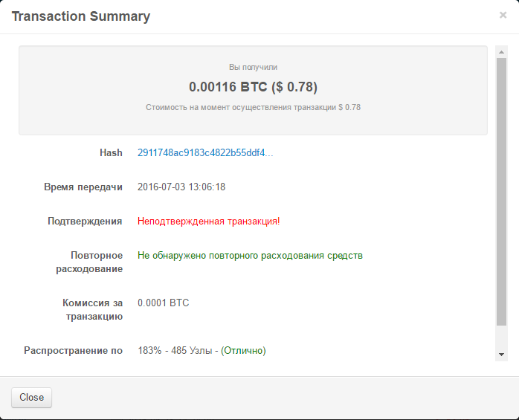This screenshot has height=420, width=519.
Task: Click the Transaction Summary title
Action: [x=80, y=16]
